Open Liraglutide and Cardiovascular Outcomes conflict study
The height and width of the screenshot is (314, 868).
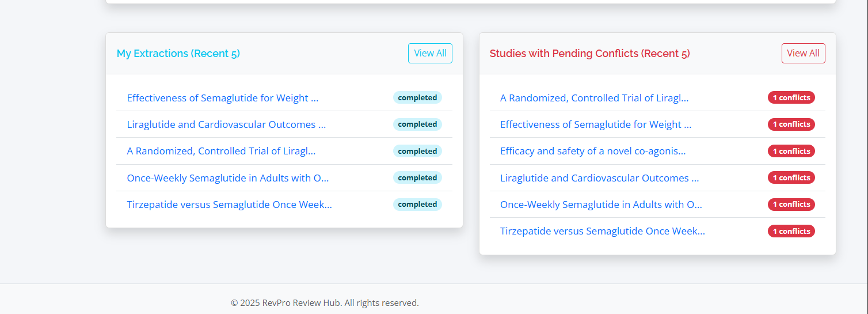[599, 178]
